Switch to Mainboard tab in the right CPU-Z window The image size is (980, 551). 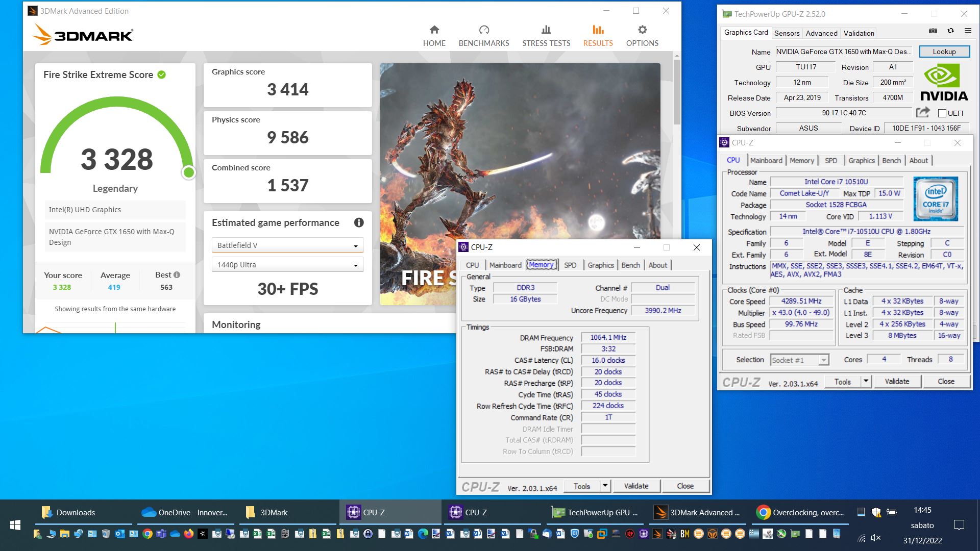tap(766, 161)
